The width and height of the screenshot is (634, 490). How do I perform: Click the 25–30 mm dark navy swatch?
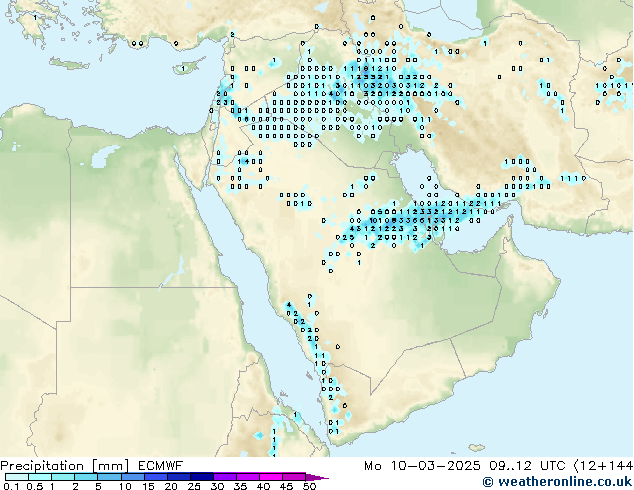click(201, 477)
